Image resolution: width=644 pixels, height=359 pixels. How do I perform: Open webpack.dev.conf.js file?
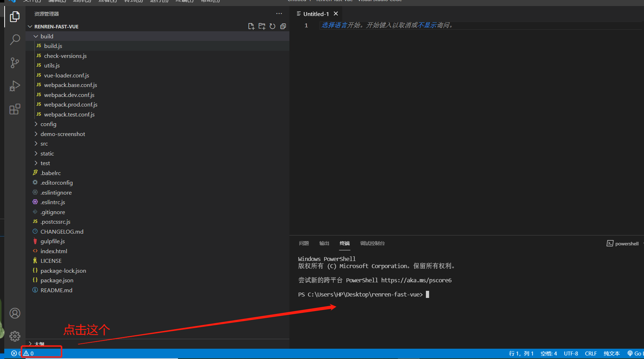[x=157, y=95]
